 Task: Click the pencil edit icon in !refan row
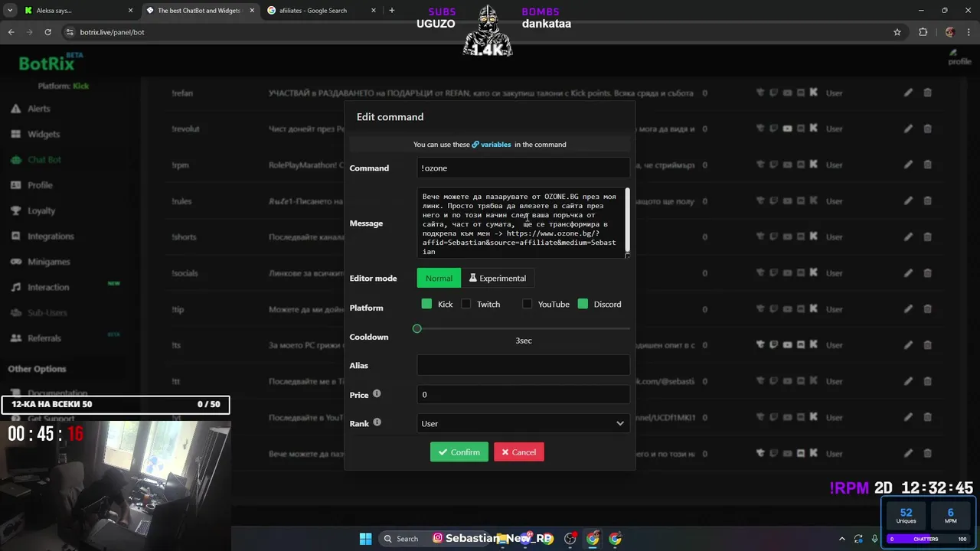(908, 93)
